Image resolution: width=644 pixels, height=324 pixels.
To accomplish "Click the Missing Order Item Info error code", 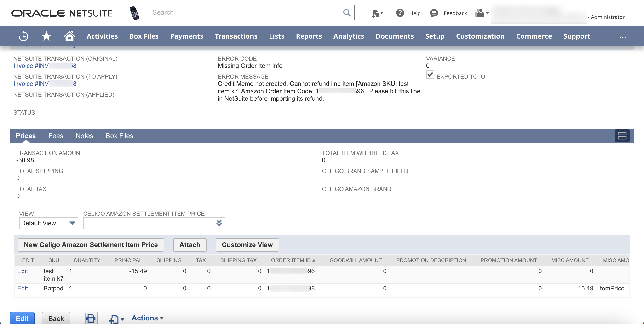I will 250,66.
